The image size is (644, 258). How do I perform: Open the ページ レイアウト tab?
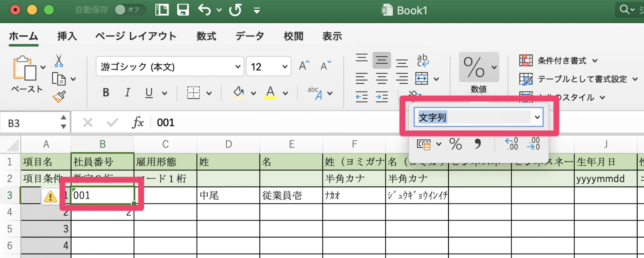(x=136, y=36)
